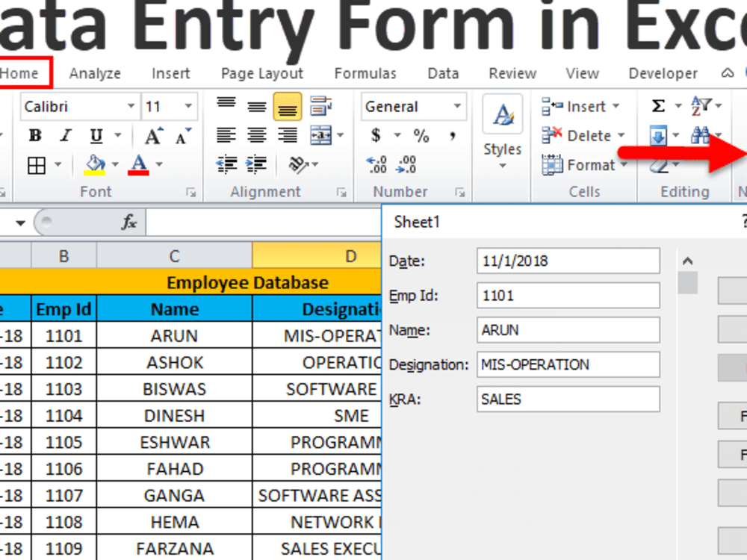Expand Fill Color dropdown arrow
Screen dimensions: 747x560
(115, 165)
